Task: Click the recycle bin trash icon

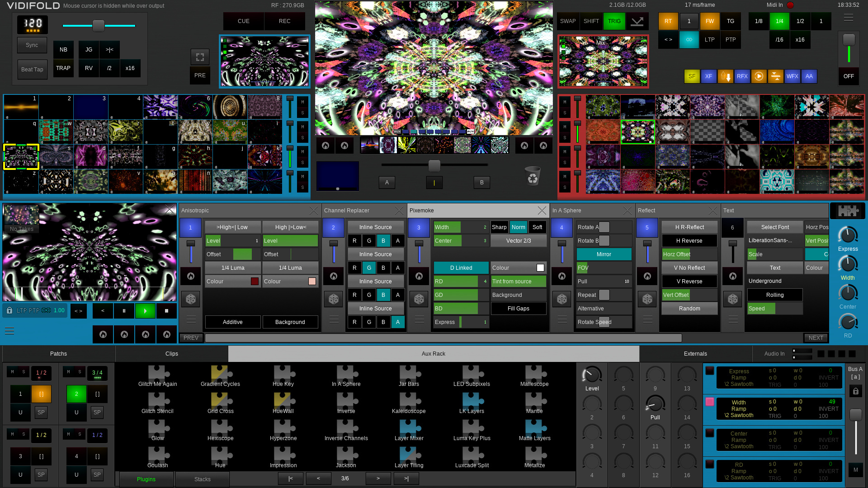Action: tap(533, 176)
